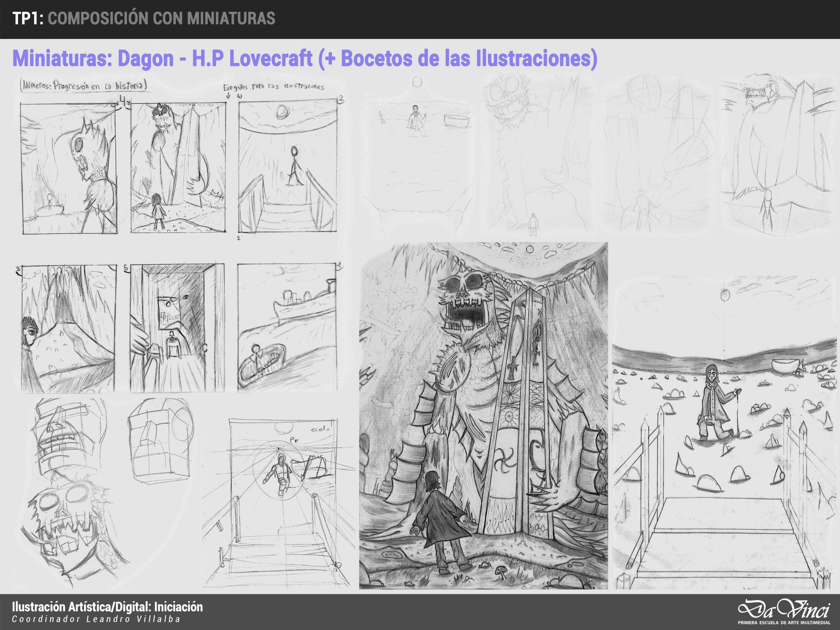Open the large finished Dagon obelisk illustration
This screenshot has width=840, height=630.
click(483, 416)
